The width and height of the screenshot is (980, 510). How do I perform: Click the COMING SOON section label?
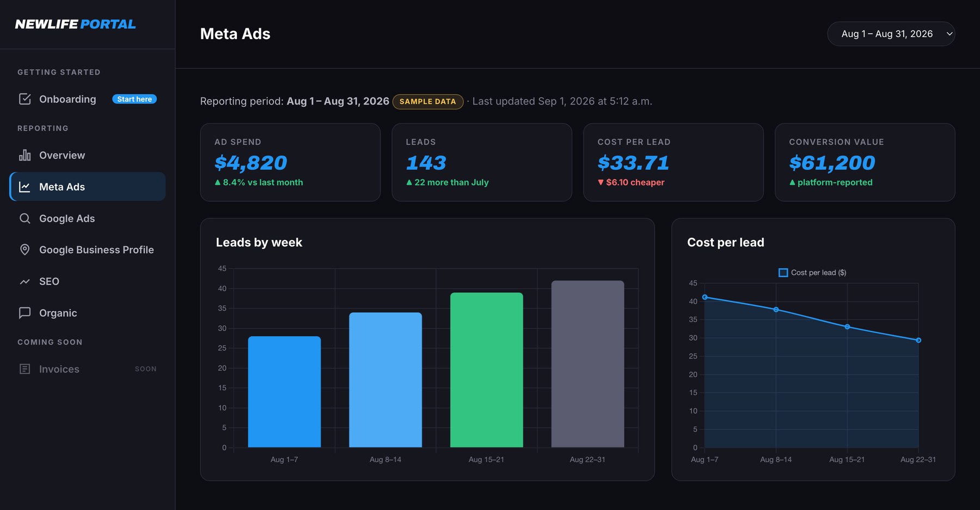pyautogui.click(x=50, y=342)
